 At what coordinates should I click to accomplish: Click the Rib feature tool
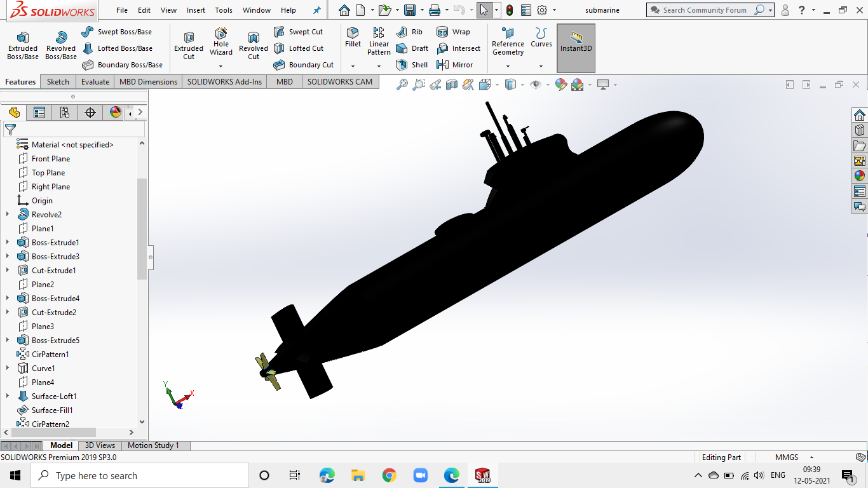point(409,32)
